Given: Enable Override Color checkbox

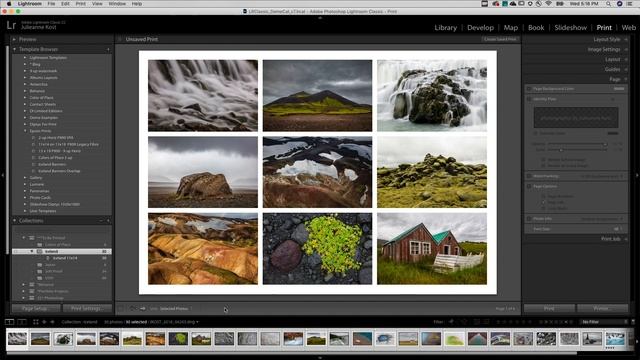Looking at the screenshot, I should [x=536, y=133].
